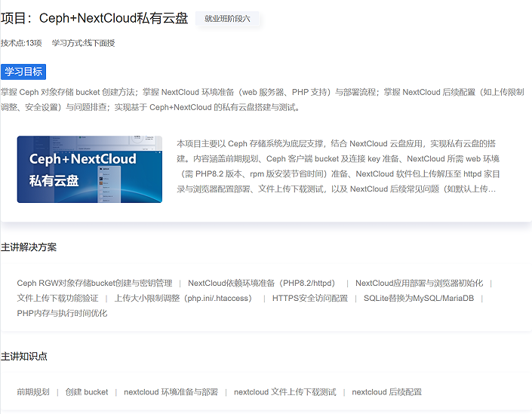532x414 pixels.
Task: Select HTTPS安全访问配置 item
Action: (x=310, y=298)
